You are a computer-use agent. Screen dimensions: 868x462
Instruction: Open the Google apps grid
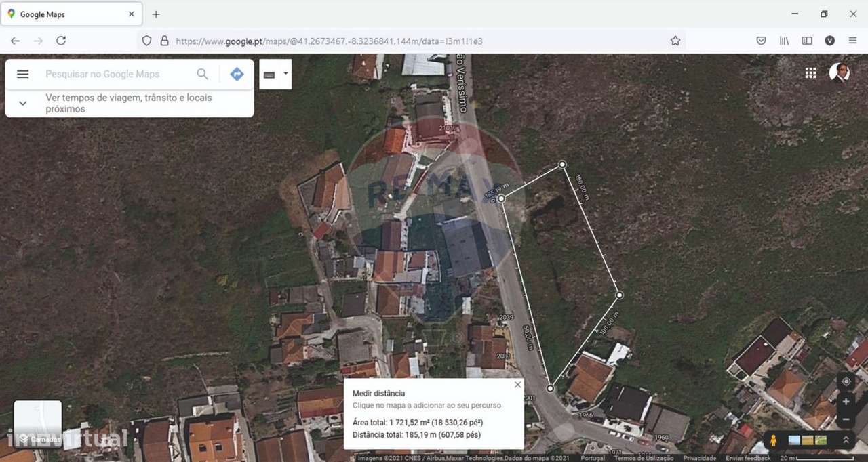point(810,73)
